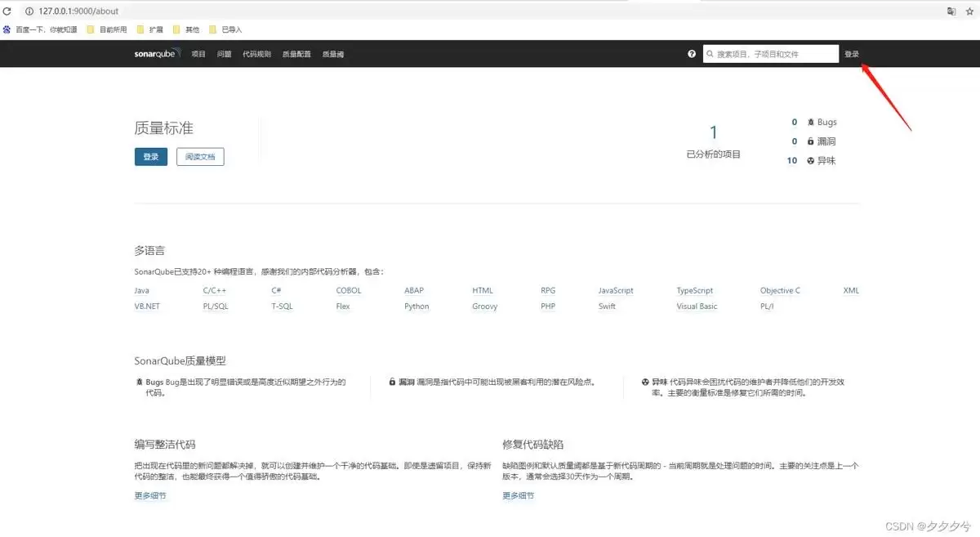Click the SonarQube logo
980x537 pixels.
pos(158,54)
